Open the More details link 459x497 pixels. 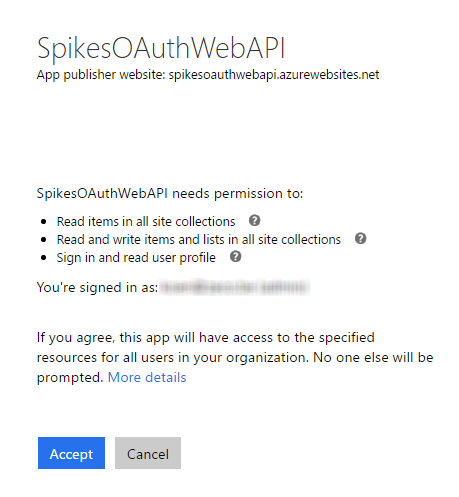click(147, 378)
